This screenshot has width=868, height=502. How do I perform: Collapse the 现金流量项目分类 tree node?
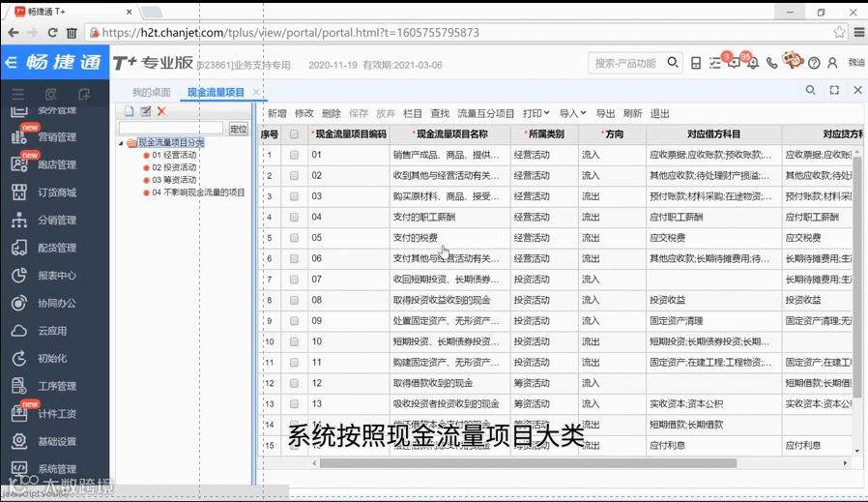click(121, 143)
